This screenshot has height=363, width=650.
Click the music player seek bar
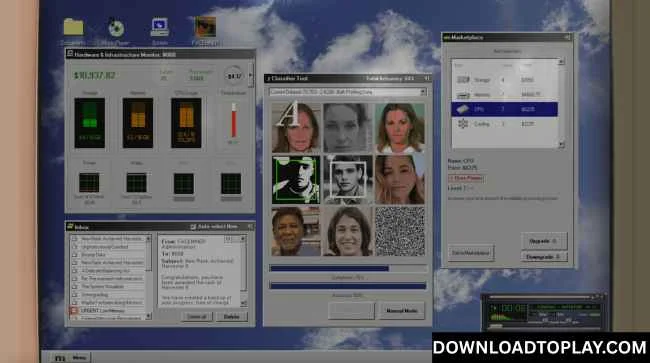tap(540, 297)
